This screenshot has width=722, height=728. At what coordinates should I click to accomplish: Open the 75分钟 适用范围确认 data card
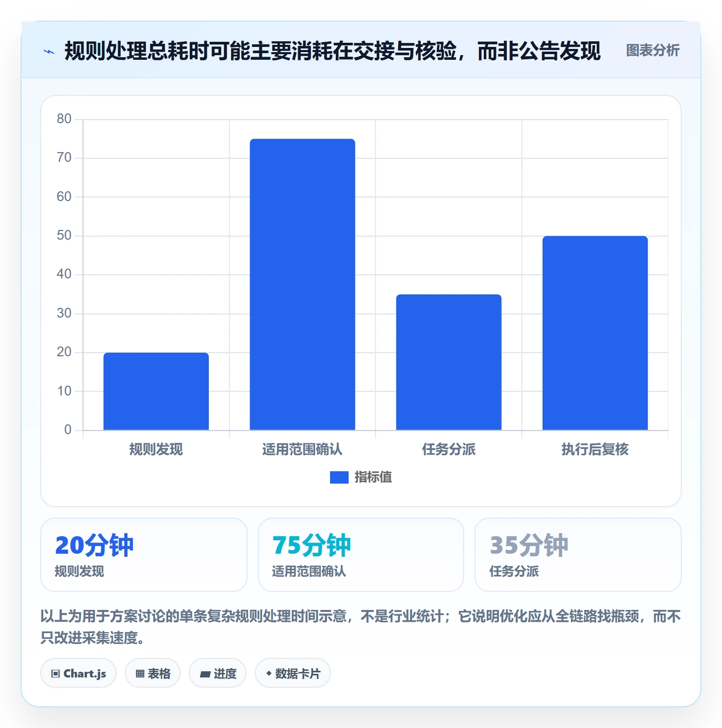(361, 555)
